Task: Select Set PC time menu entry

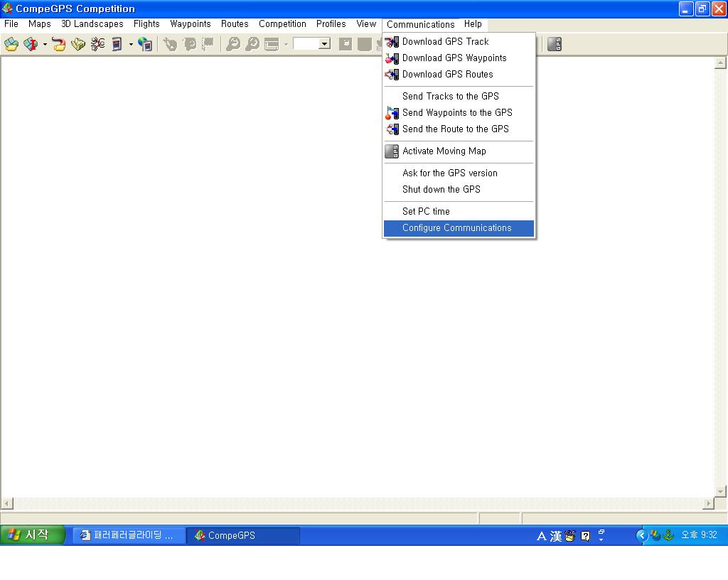Action: [459, 212]
